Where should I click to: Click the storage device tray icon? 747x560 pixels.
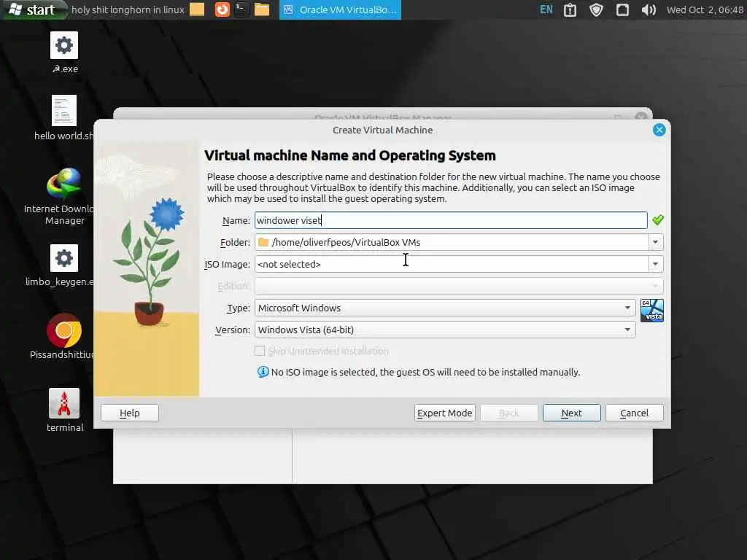click(x=622, y=10)
